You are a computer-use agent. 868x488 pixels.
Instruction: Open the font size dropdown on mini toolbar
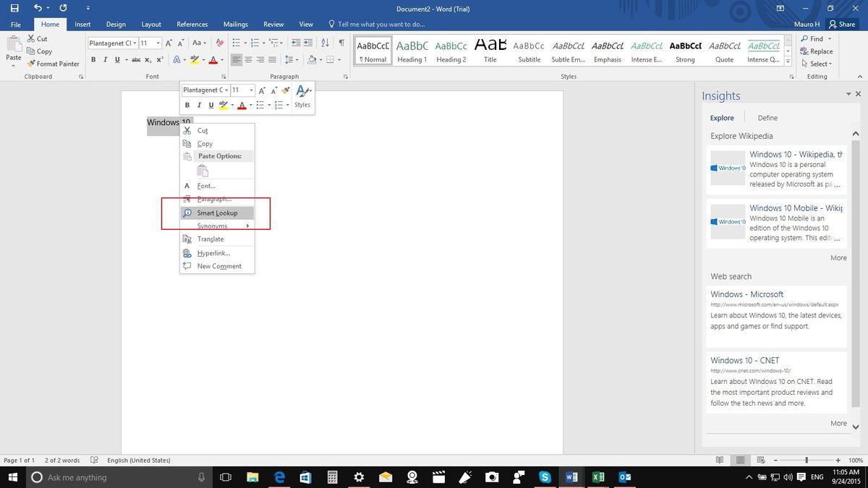[x=250, y=90]
